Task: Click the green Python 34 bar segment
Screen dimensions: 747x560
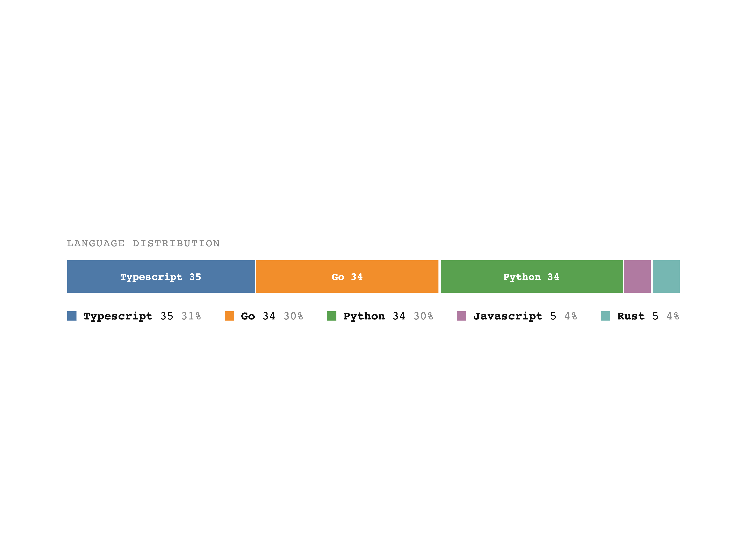Action: click(531, 276)
